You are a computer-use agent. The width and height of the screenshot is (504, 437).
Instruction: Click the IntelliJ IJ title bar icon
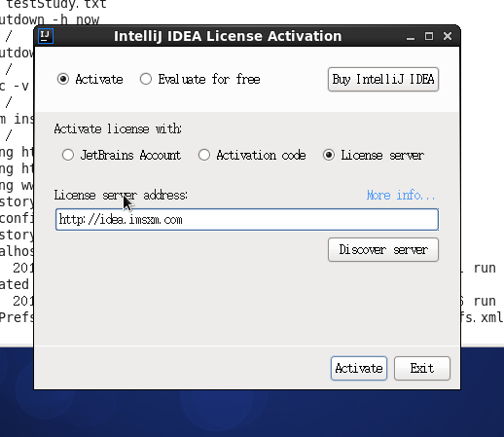click(x=46, y=36)
